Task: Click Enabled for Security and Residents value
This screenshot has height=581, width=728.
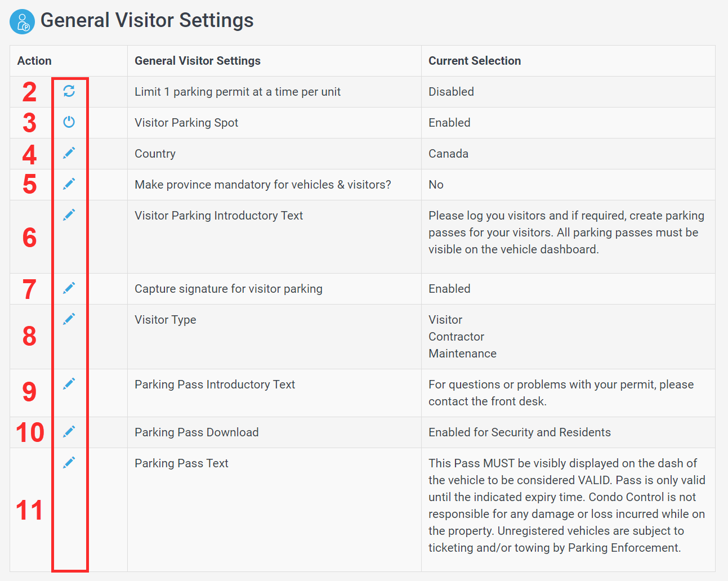Action: 520,432
